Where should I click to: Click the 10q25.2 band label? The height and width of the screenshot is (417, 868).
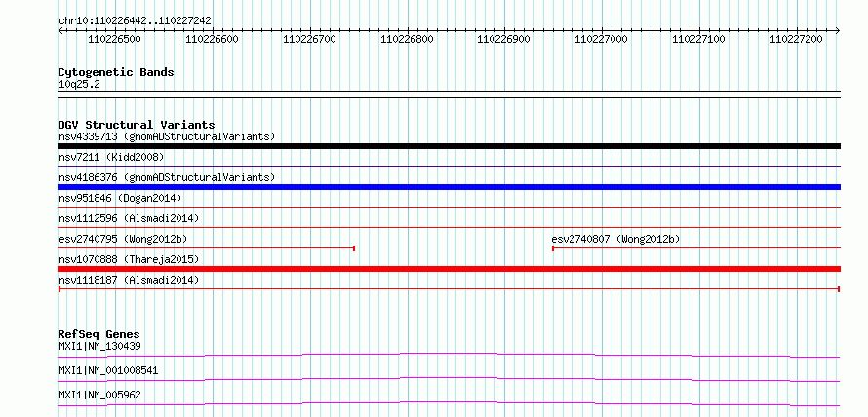[x=79, y=85]
